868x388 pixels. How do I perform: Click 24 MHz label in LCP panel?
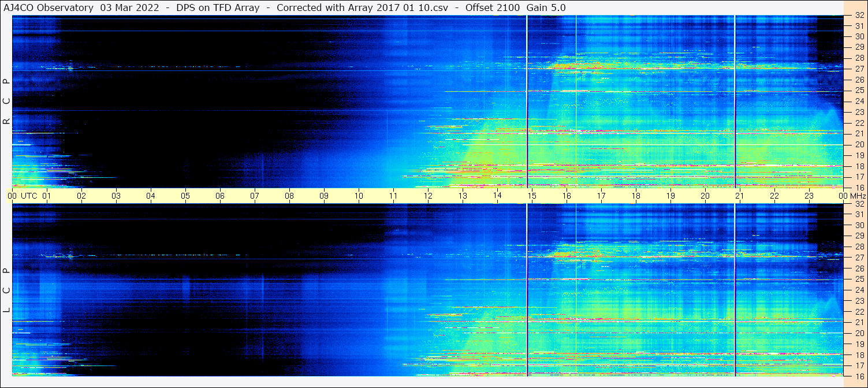(x=859, y=290)
